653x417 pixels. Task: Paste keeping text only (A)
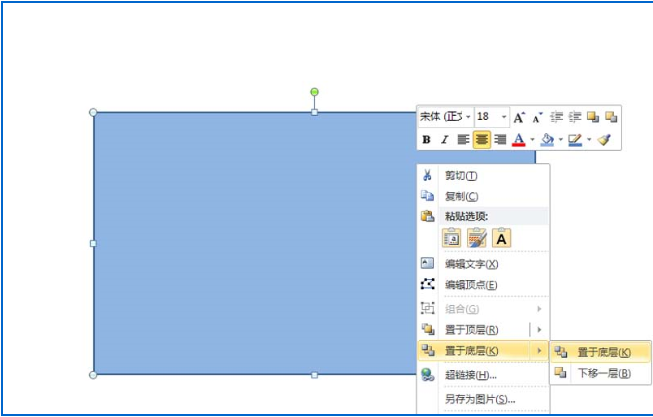pyautogui.click(x=501, y=238)
